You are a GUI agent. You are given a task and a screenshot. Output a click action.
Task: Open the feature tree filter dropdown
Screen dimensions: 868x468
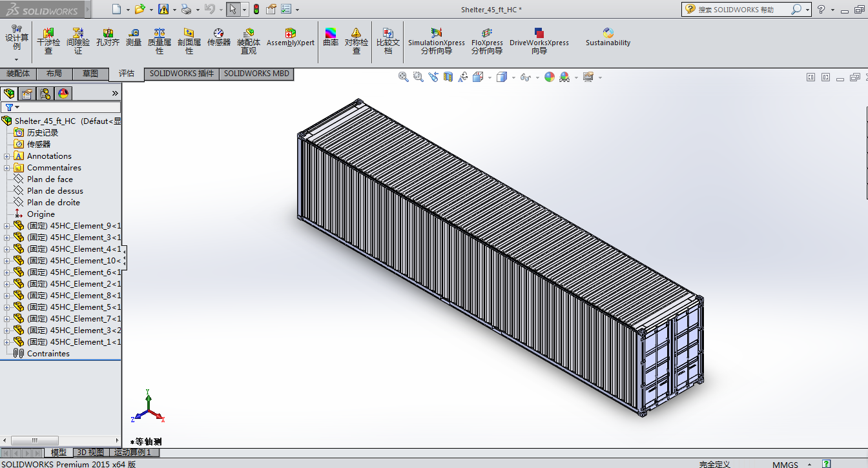coord(12,107)
